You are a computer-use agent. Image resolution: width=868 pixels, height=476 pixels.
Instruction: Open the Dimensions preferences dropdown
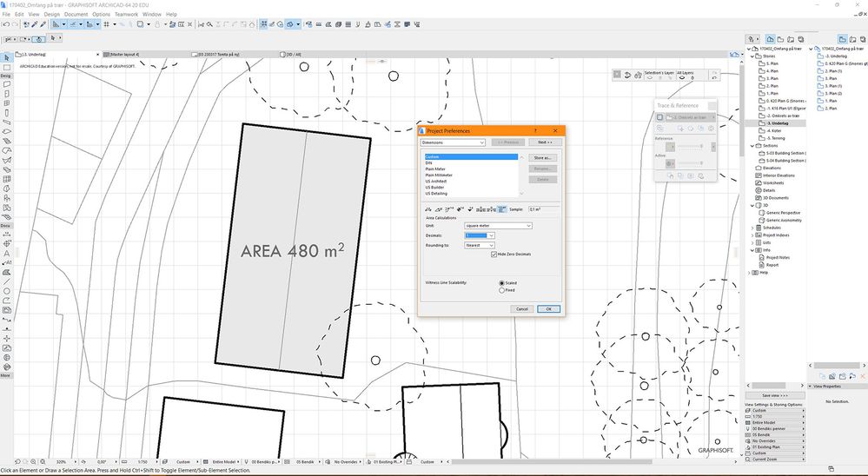453,142
